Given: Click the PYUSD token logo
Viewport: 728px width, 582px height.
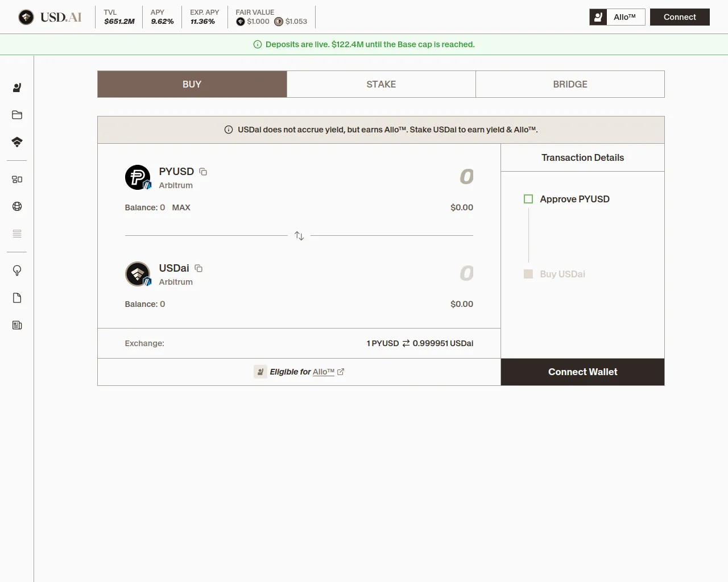Looking at the screenshot, I should click(138, 177).
